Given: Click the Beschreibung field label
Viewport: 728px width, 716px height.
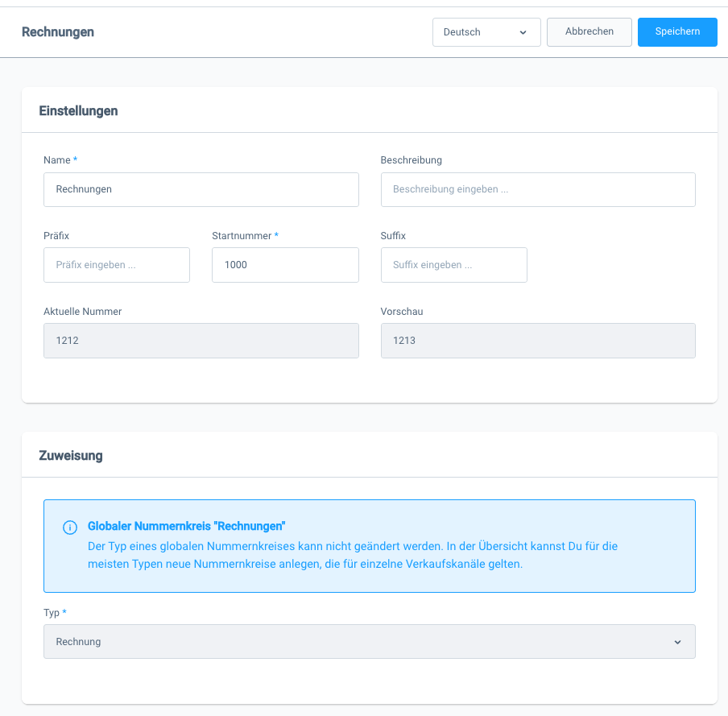Looking at the screenshot, I should point(412,160).
